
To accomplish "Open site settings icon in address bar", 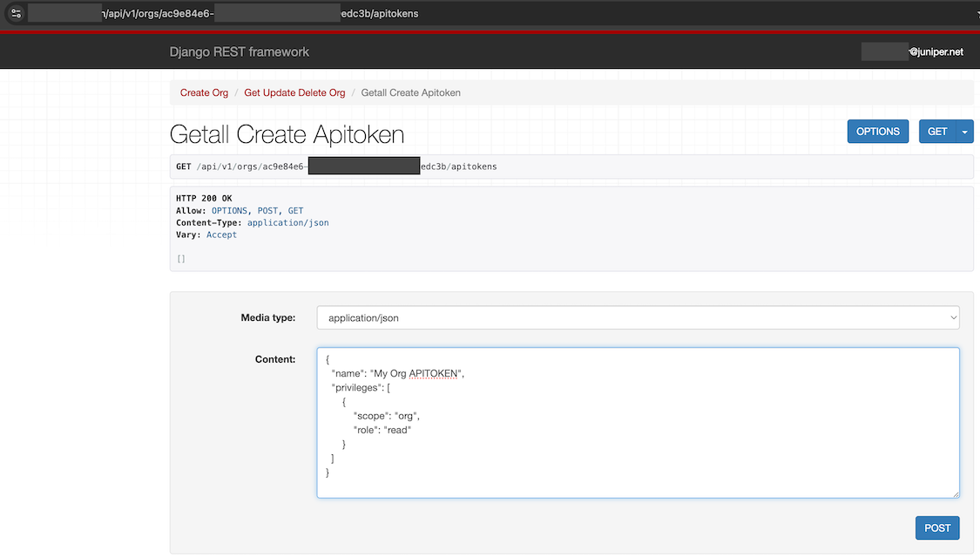I will [16, 13].
